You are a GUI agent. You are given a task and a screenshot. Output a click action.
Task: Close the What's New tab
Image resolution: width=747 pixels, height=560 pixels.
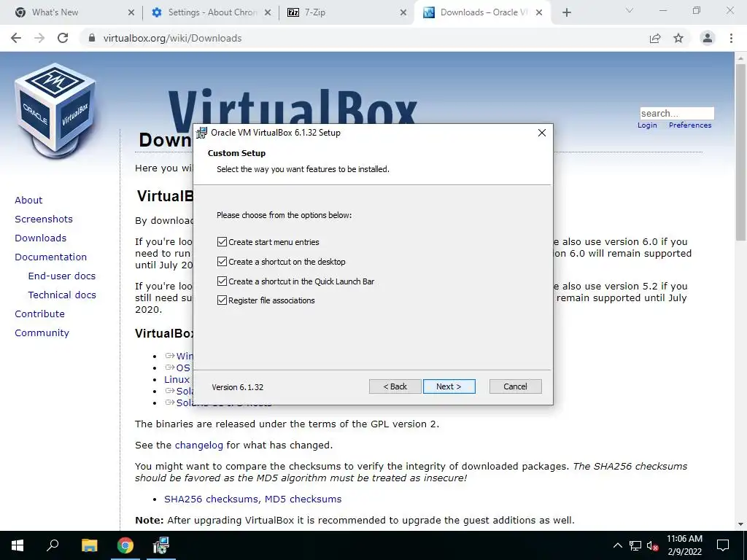(x=131, y=12)
